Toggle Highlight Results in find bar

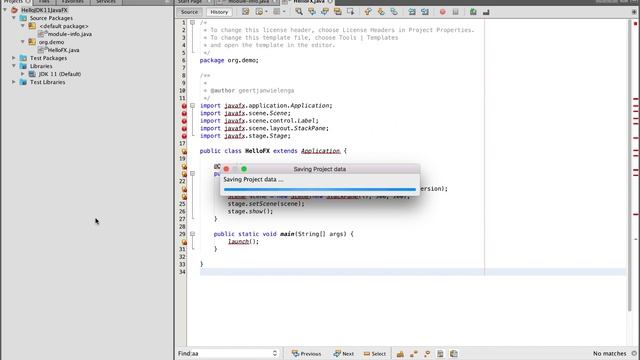[x=440, y=353]
